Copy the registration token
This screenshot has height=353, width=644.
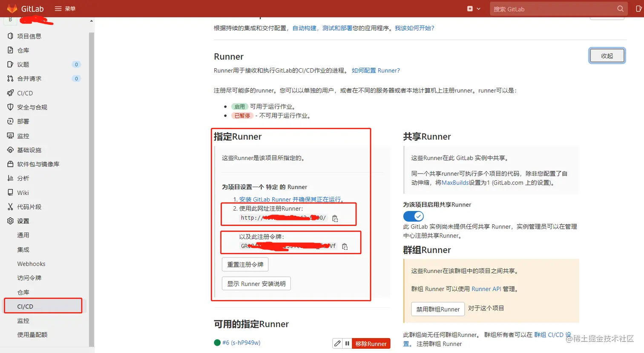coord(345,246)
